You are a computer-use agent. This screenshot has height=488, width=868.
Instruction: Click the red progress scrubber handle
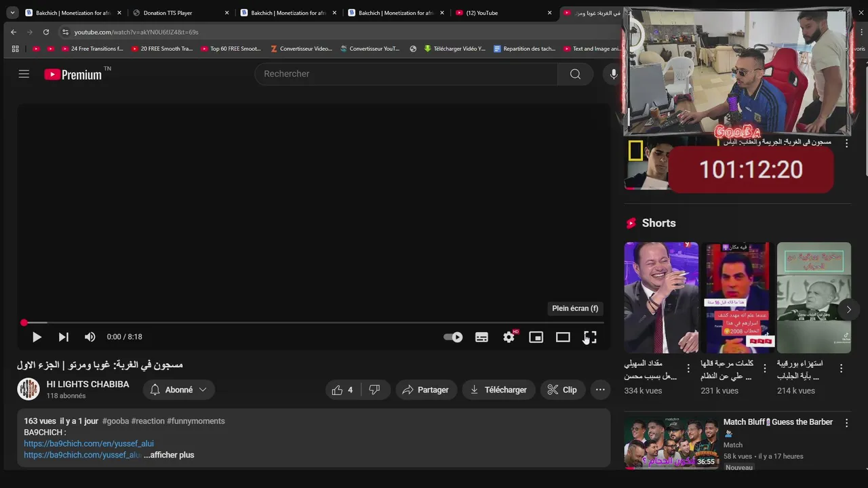tap(24, 323)
